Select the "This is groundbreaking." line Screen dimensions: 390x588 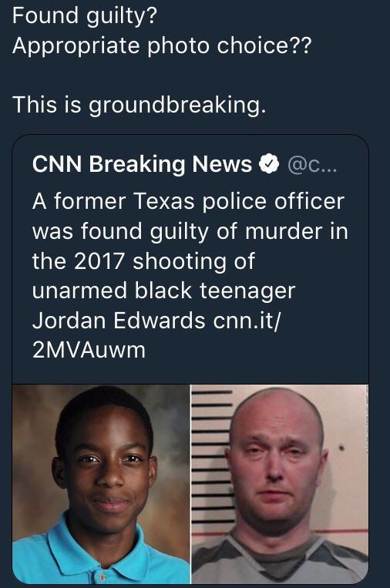pyautogui.click(x=140, y=105)
